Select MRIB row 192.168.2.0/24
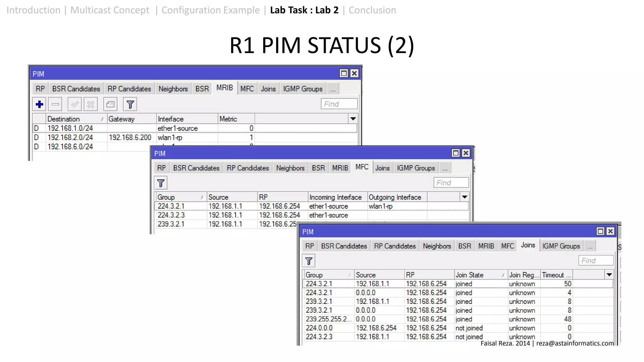 pos(195,137)
